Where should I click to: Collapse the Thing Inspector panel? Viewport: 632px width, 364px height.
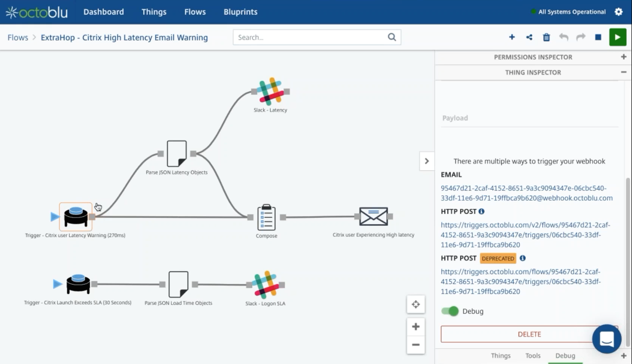coord(623,72)
